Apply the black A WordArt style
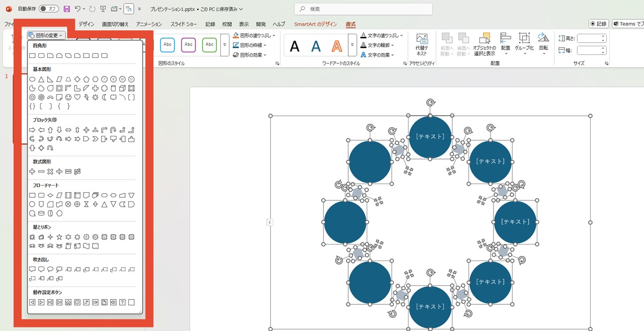This screenshot has width=644, height=331. pos(295,46)
